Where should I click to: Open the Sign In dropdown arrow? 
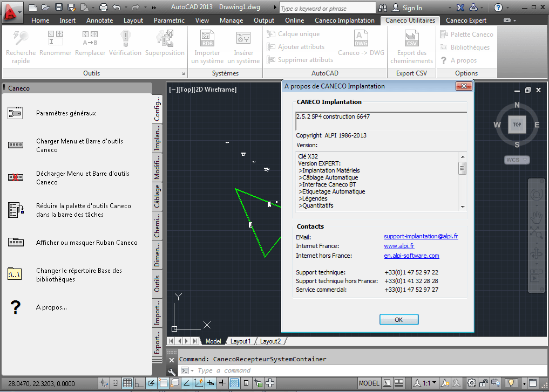click(x=450, y=8)
